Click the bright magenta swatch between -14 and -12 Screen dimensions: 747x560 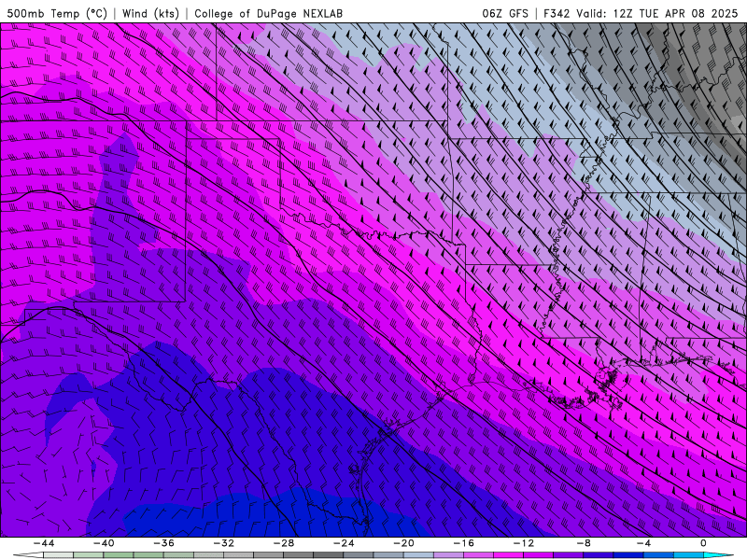coord(509,555)
